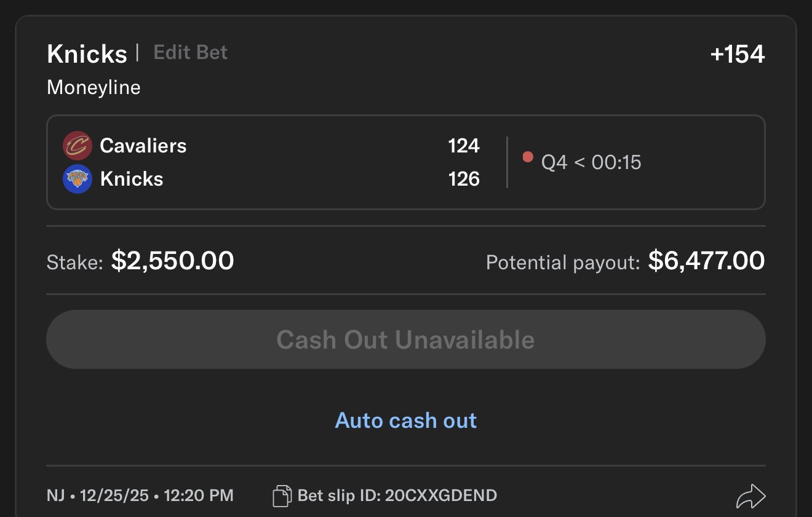Click the $2,550.00 stake amount
Image resolution: width=812 pixels, height=517 pixels.
pos(173,261)
